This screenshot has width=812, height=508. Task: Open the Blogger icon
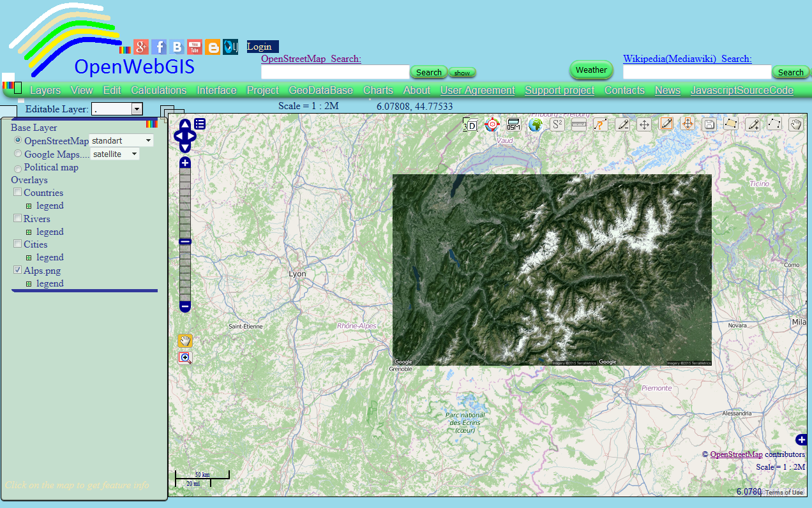pyautogui.click(x=213, y=47)
